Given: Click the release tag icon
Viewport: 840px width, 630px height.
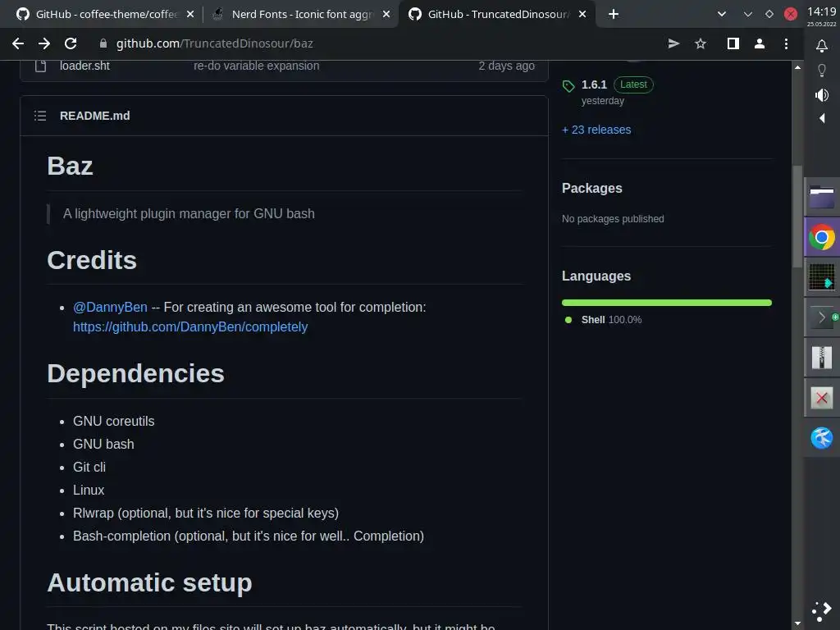Looking at the screenshot, I should (x=568, y=85).
